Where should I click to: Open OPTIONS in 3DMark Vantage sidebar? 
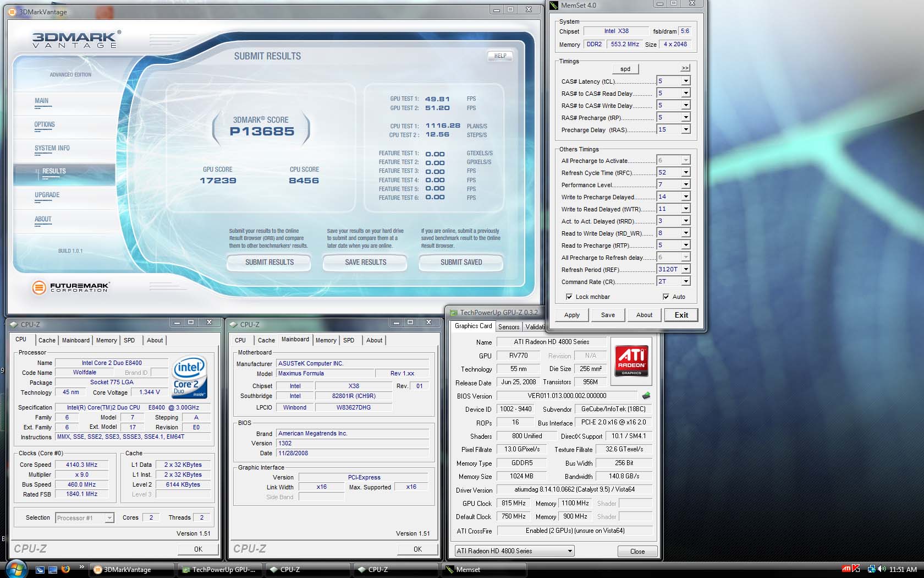pyautogui.click(x=45, y=124)
